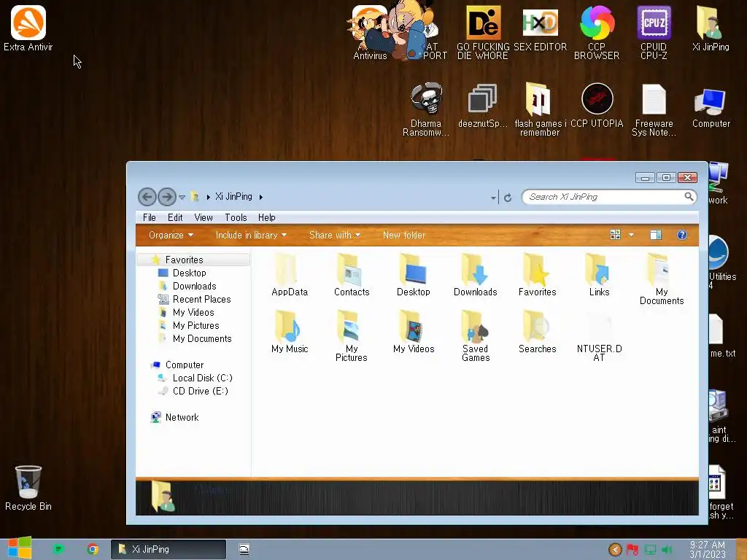
Task: Select the Computer desktop icon
Action: tap(711, 108)
